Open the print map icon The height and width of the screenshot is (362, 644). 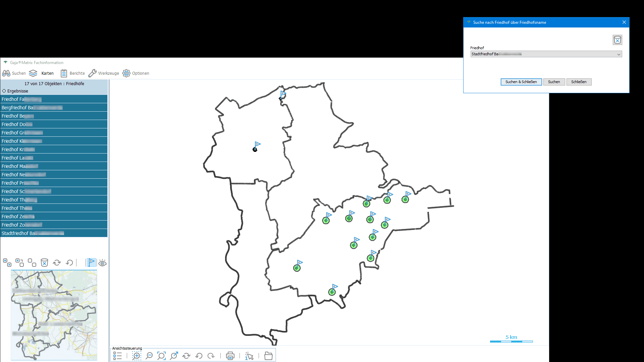click(230, 356)
